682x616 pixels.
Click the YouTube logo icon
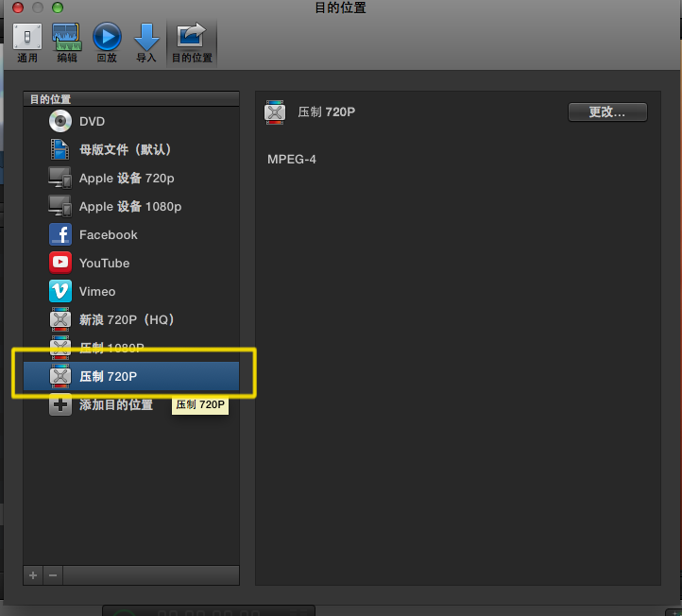(60, 264)
